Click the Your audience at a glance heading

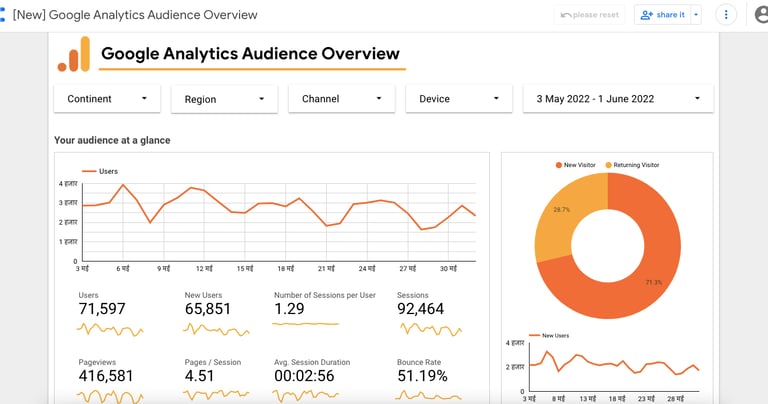(x=112, y=141)
